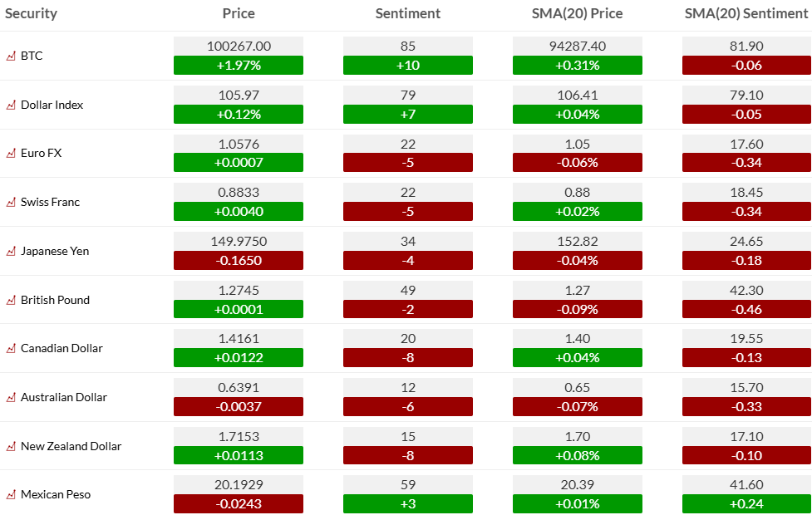Click the SMA(20) Sentiment column header
Viewport: 812px width, 515px height.
pyautogui.click(x=746, y=13)
